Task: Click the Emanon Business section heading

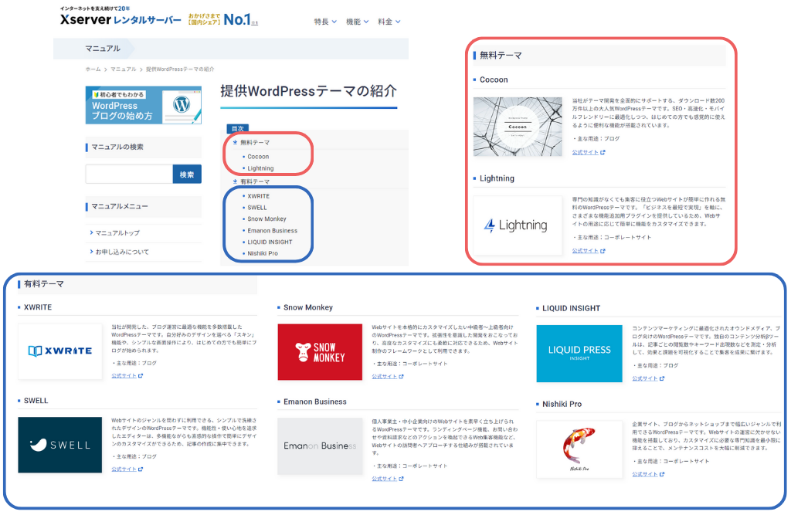Action: (x=315, y=402)
